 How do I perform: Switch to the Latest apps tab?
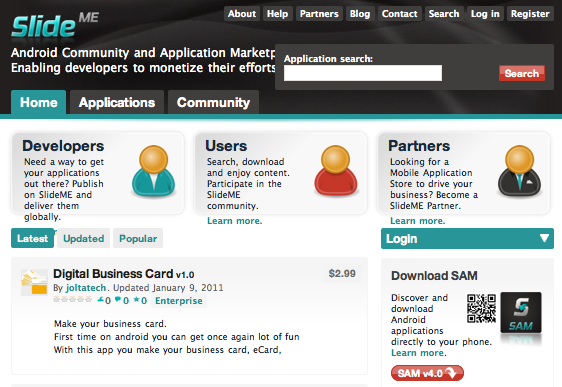click(x=32, y=238)
